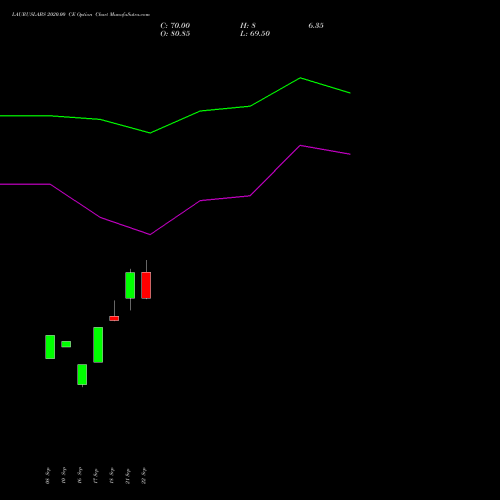Image resolution: width=500 pixels, height=500 pixels.
Task: Click the '17 Sep' date axis label
Action: [x=96, y=476]
